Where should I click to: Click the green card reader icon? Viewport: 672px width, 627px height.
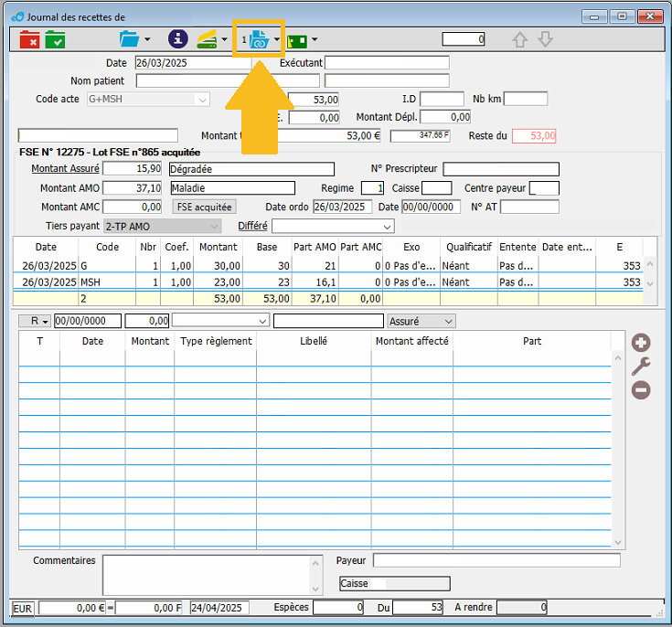coord(297,39)
